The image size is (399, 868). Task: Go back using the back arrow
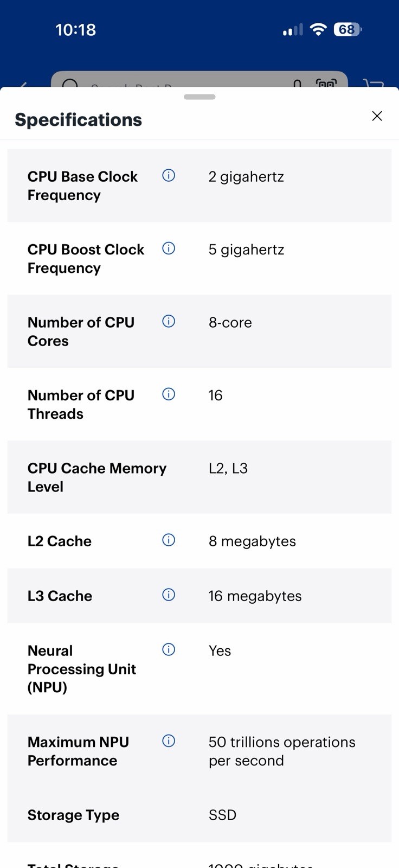pos(23,85)
